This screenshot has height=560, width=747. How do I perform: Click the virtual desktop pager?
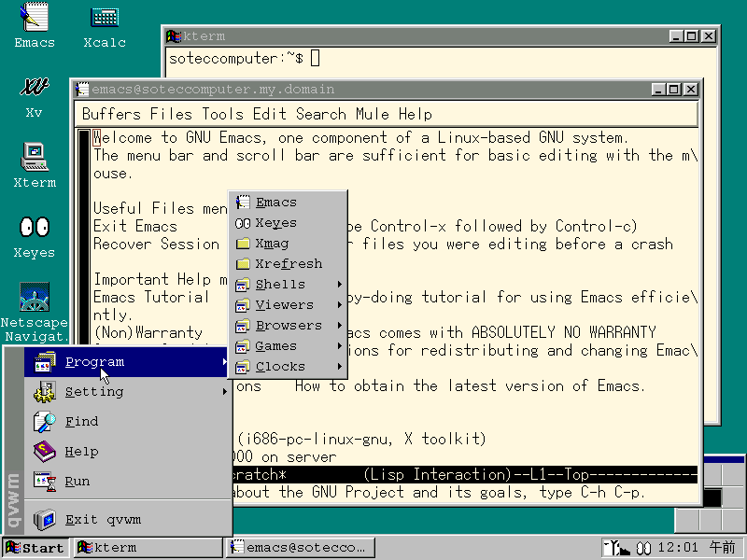click(710, 494)
